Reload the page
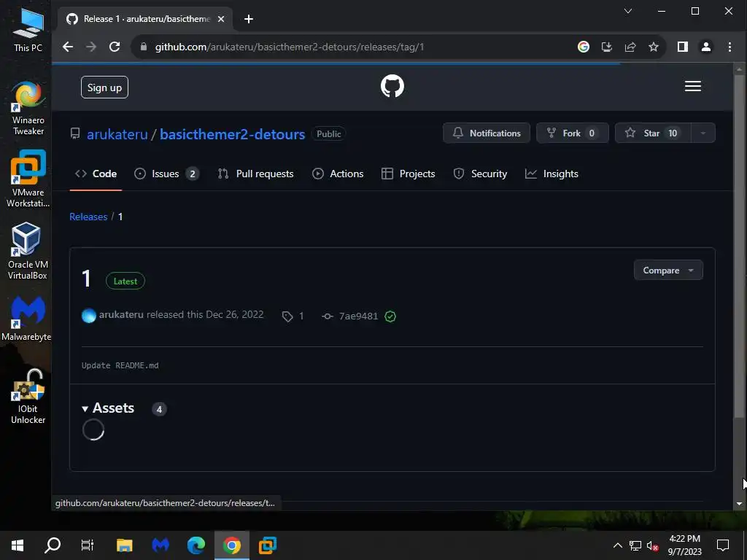The height and width of the screenshot is (560, 747). tap(115, 47)
